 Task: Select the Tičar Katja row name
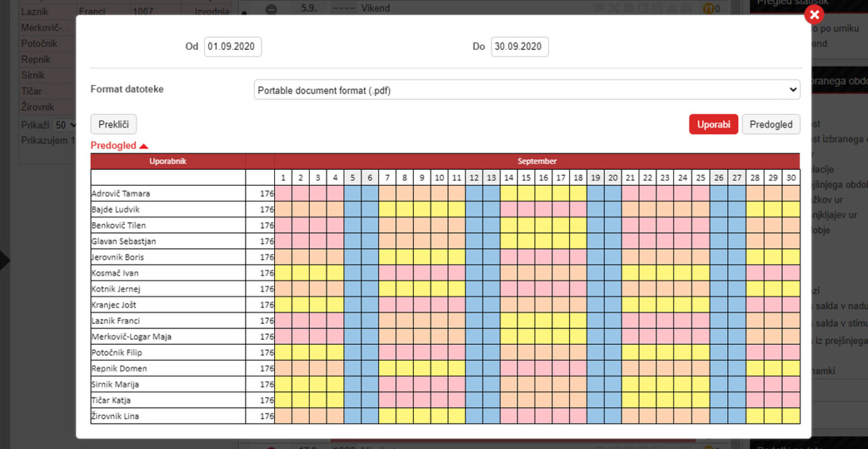click(x=111, y=401)
